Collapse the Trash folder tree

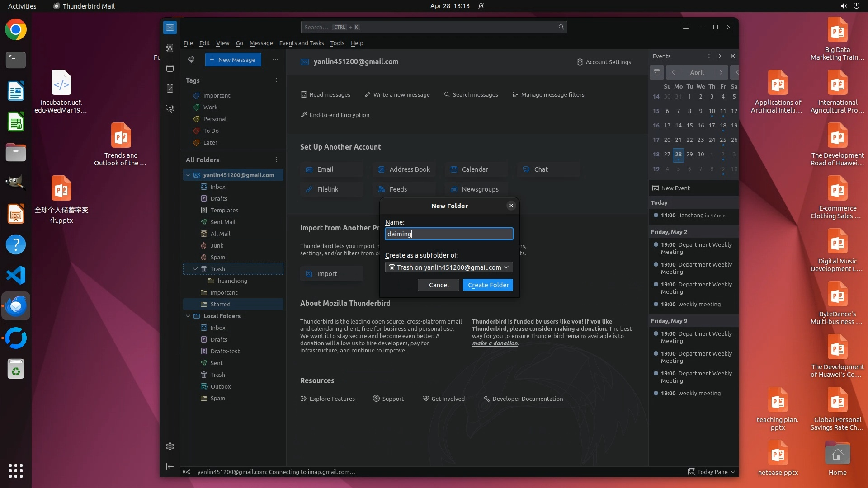(195, 269)
